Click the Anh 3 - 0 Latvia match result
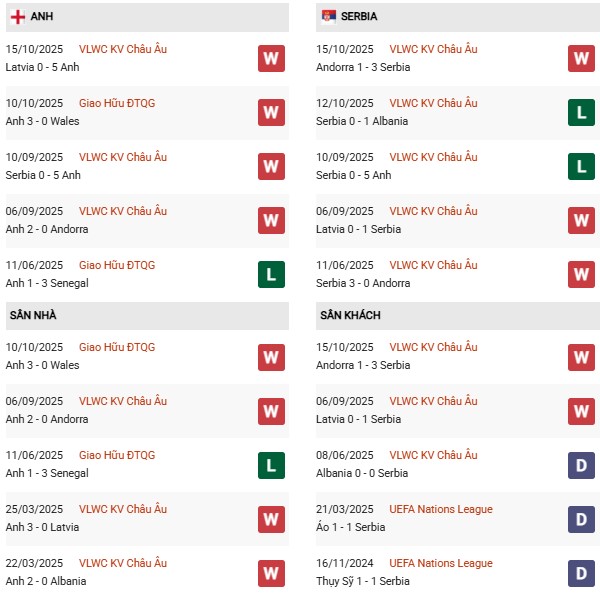The image size is (600, 593). tap(42, 527)
